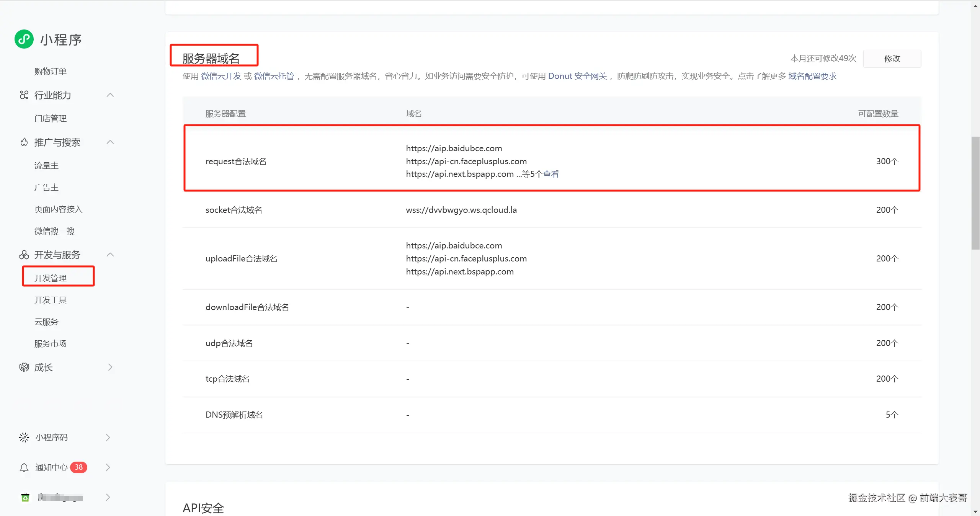Click the 行业能力 sidebar icon
The image size is (980, 516).
24,95
